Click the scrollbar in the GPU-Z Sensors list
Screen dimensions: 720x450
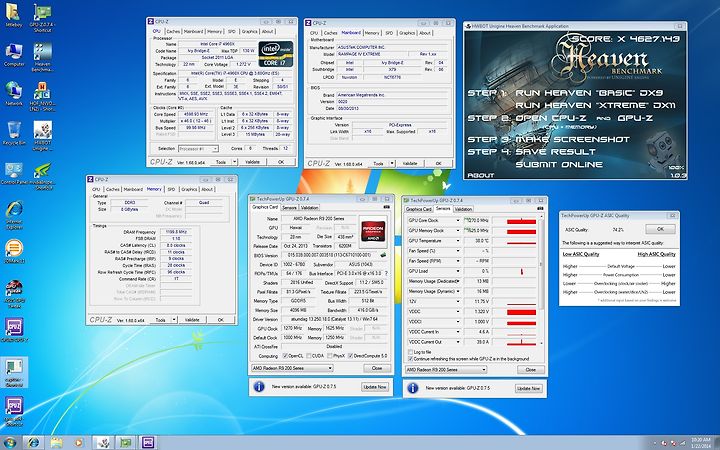click(541, 280)
